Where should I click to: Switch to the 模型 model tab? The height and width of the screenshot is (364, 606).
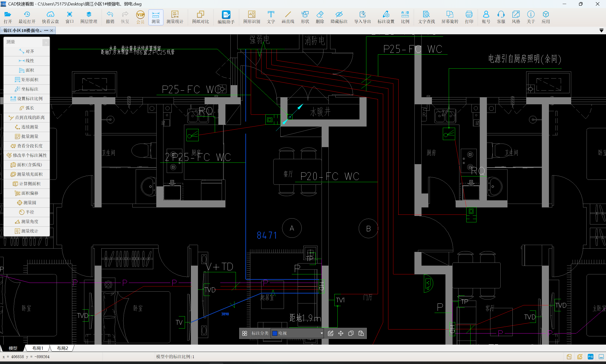(13, 348)
